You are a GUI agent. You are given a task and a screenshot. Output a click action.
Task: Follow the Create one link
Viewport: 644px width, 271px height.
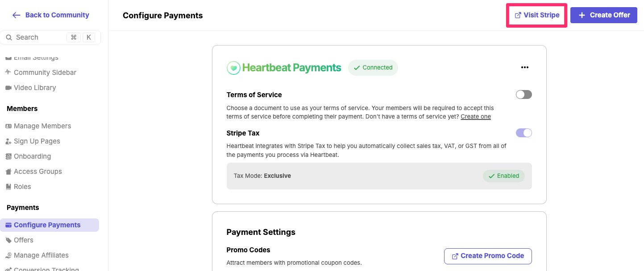point(475,117)
